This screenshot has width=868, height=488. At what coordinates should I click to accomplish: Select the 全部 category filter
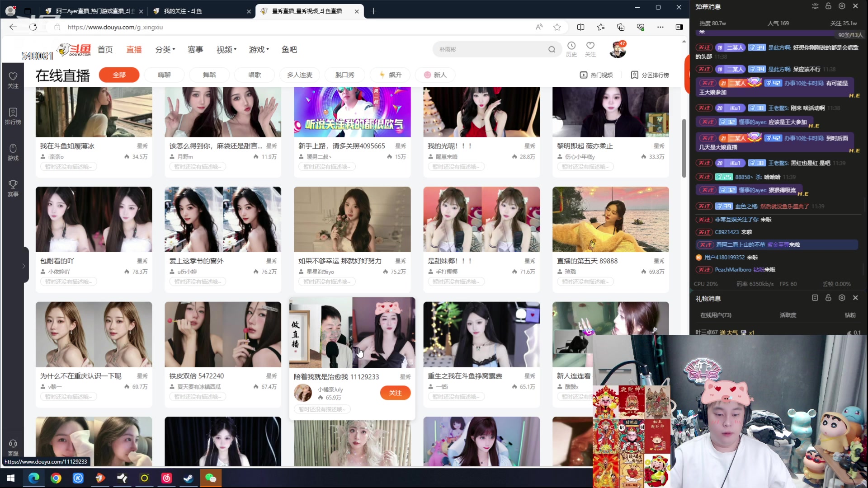119,75
